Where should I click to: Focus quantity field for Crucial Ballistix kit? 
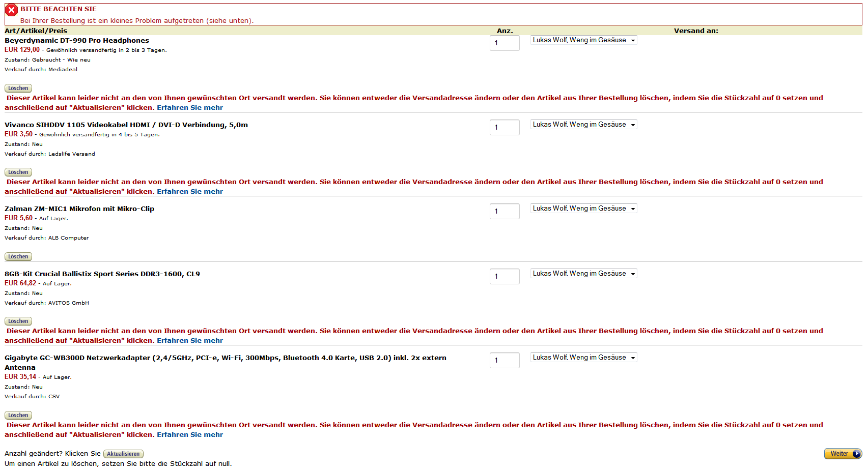point(505,277)
